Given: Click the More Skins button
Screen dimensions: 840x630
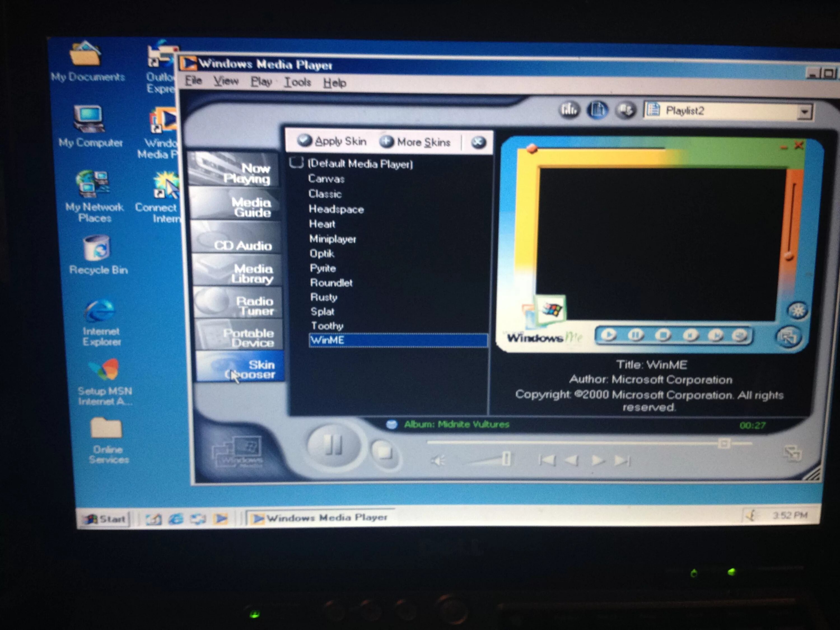Looking at the screenshot, I should pyautogui.click(x=415, y=142).
